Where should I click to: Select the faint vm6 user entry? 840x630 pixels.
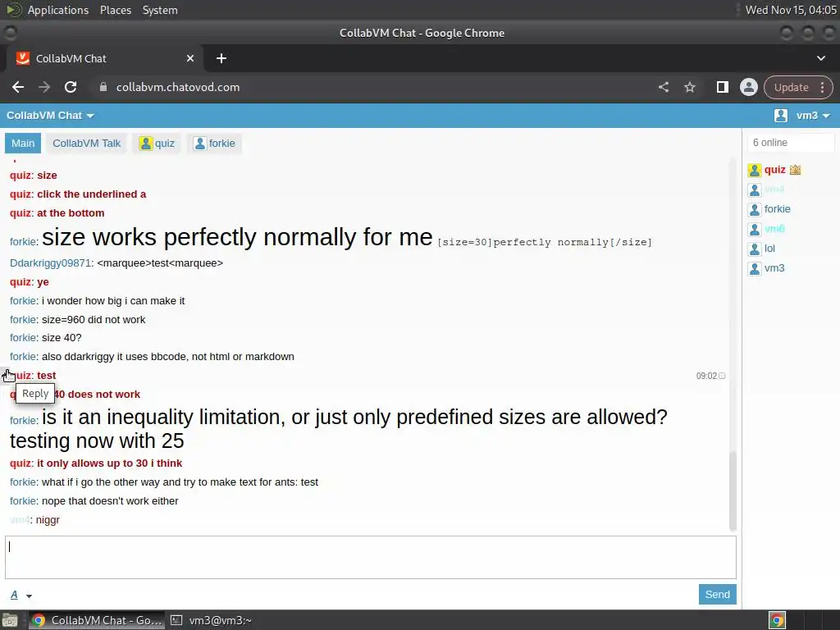[x=774, y=229]
